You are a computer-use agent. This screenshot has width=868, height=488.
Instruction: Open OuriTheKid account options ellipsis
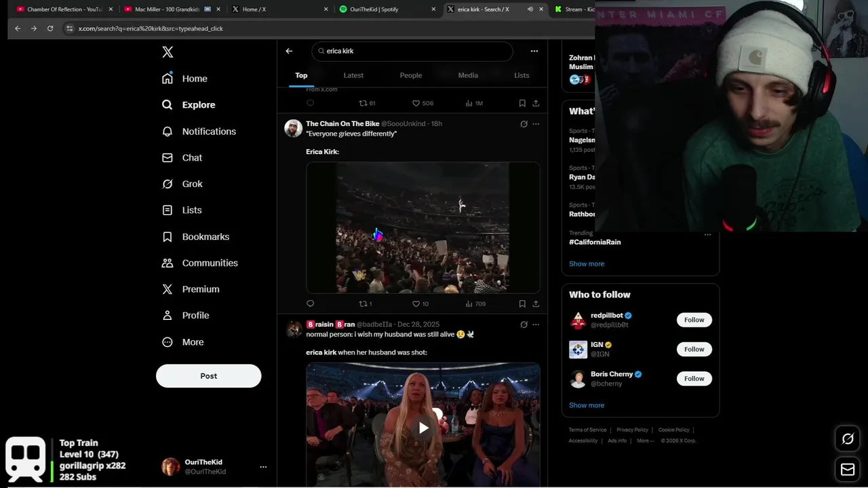pyautogui.click(x=263, y=467)
